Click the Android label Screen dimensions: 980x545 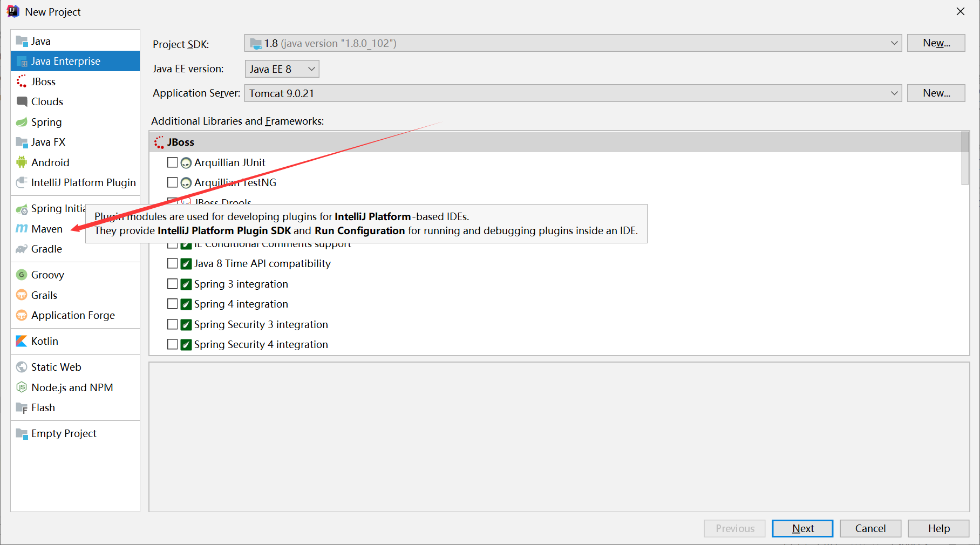point(50,162)
